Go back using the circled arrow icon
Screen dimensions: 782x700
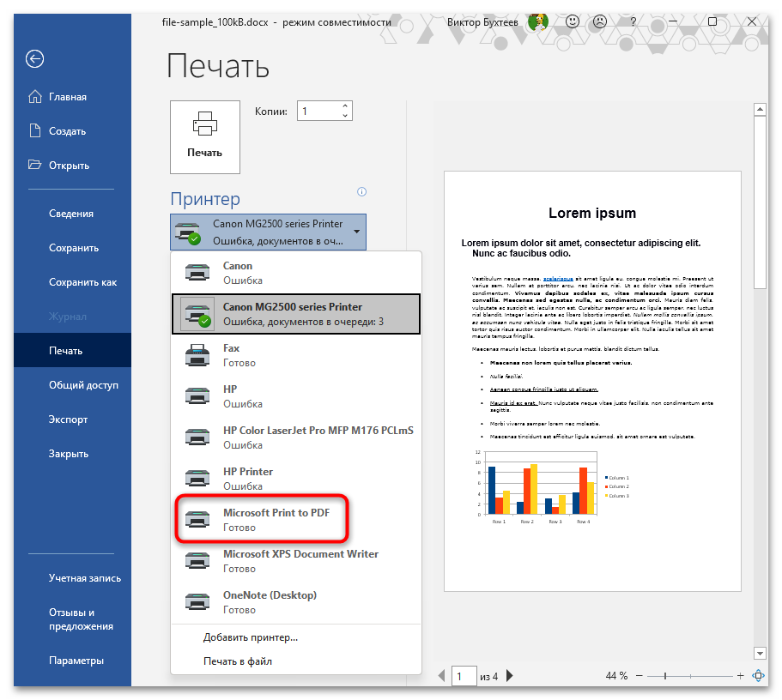pyautogui.click(x=34, y=59)
